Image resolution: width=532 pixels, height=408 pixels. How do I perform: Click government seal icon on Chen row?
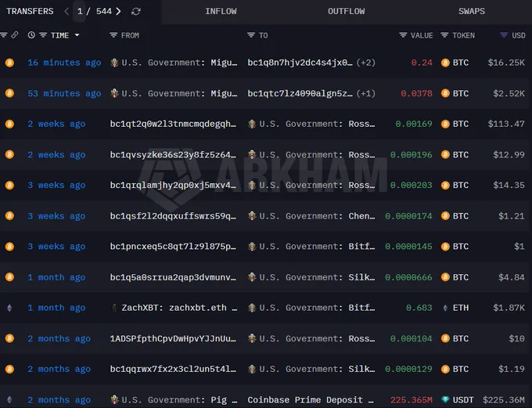[x=252, y=216]
